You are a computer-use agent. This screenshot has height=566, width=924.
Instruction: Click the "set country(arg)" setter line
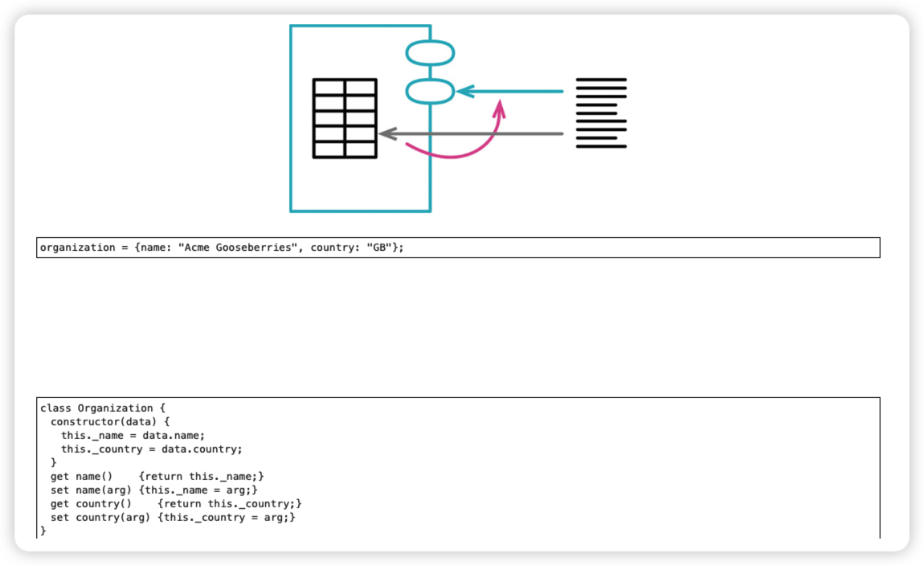tap(173, 517)
